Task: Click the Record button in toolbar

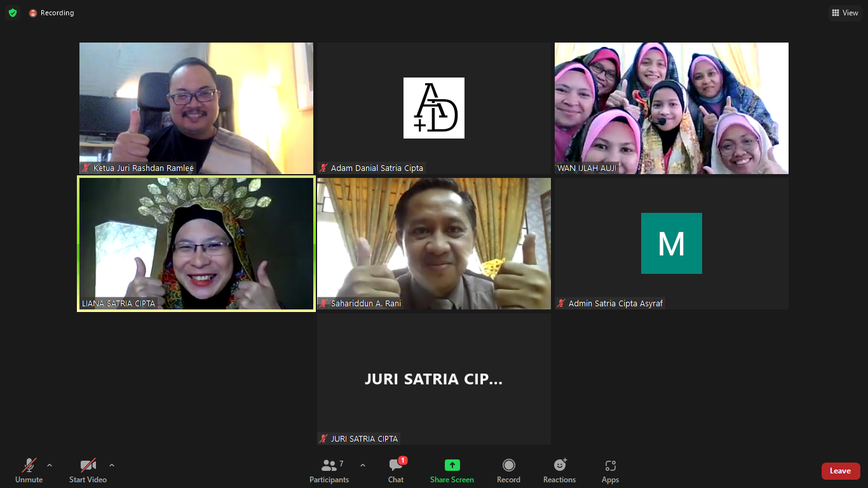Action: click(508, 471)
